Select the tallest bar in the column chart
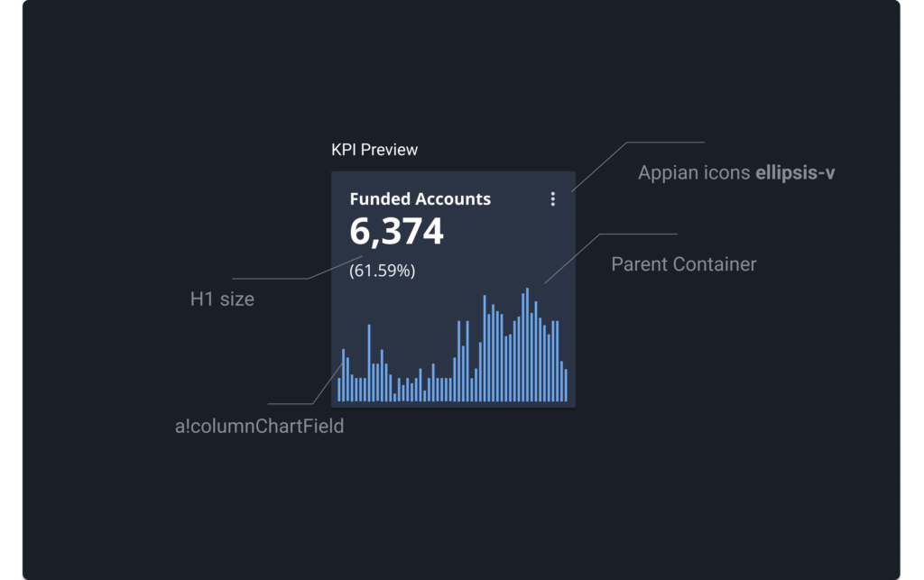The height and width of the screenshot is (580, 924). click(x=528, y=345)
